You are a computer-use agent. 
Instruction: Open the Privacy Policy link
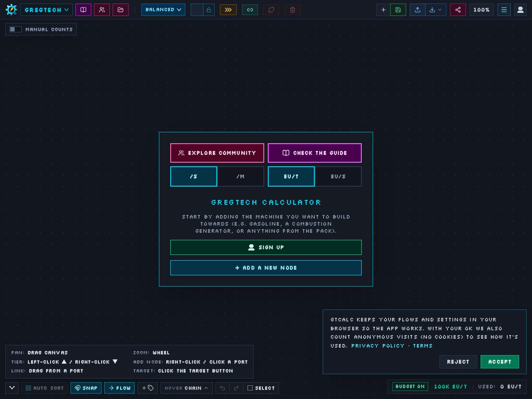378,346
